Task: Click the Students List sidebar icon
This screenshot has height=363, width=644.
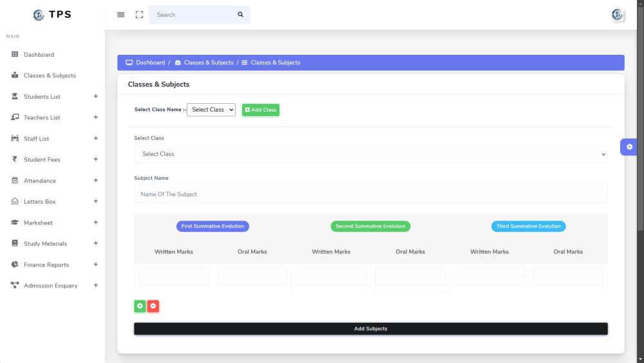Action: pos(15,96)
